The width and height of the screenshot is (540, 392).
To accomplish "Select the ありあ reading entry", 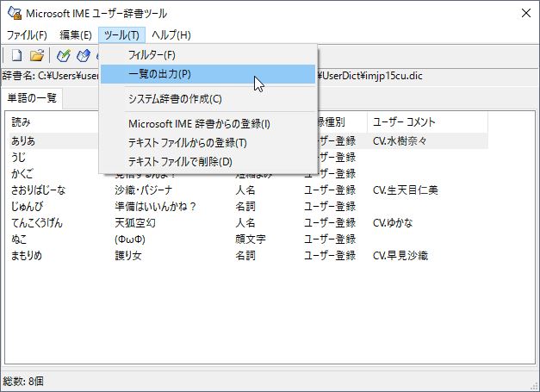I will point(22,141).
